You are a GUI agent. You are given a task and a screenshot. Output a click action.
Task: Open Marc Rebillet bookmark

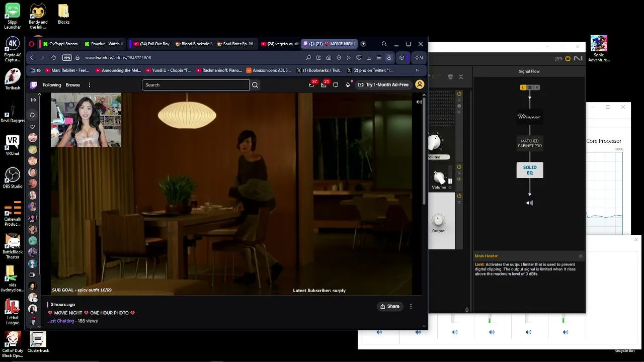click(x=67, y=70)
